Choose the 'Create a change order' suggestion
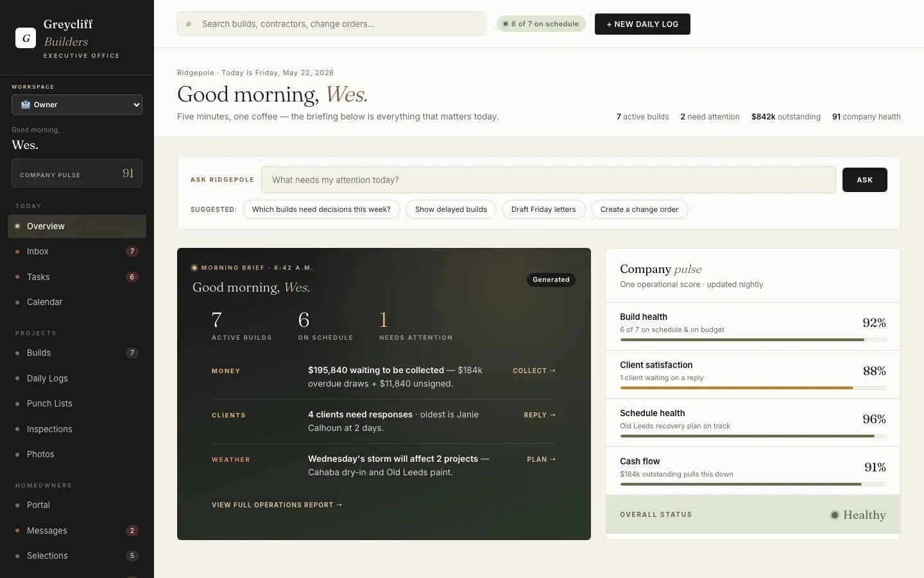 point(640,209)
